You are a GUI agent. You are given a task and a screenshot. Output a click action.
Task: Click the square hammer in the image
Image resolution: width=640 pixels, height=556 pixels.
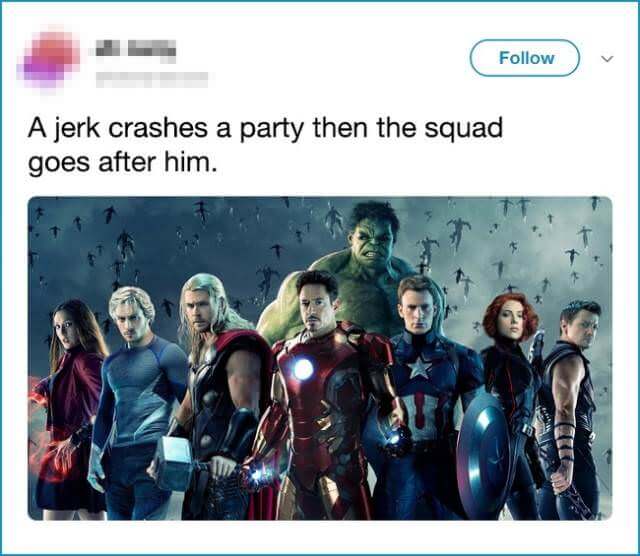173,463
